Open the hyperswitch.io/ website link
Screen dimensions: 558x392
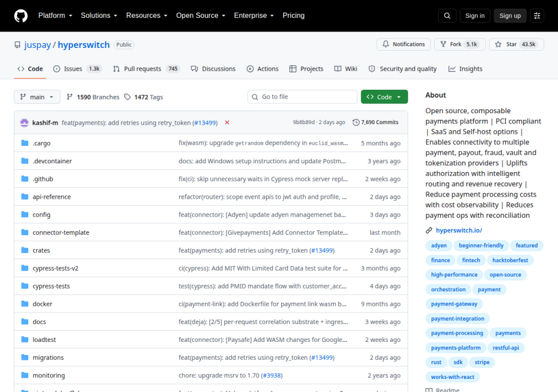pyautogui.click(x=459, y=230)
